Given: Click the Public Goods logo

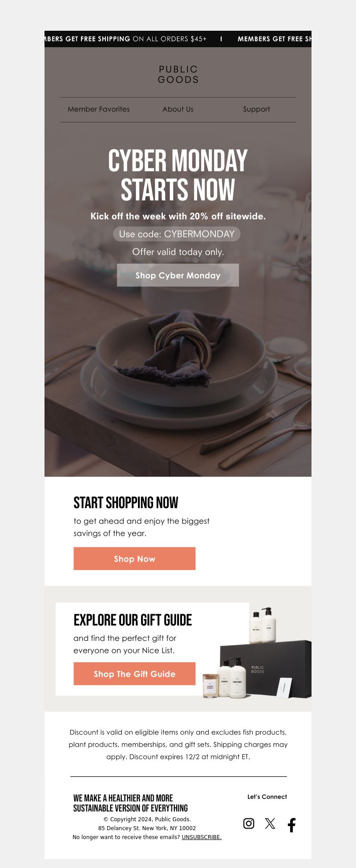Looking at the screenshot, I should pos(178,74).
